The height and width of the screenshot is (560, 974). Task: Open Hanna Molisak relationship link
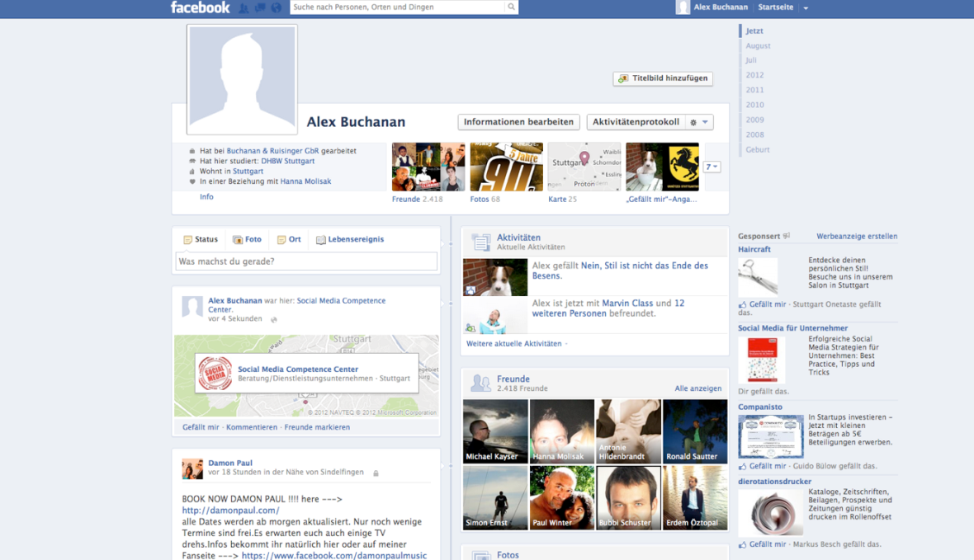pyautogui.click(x=305, y=181)
